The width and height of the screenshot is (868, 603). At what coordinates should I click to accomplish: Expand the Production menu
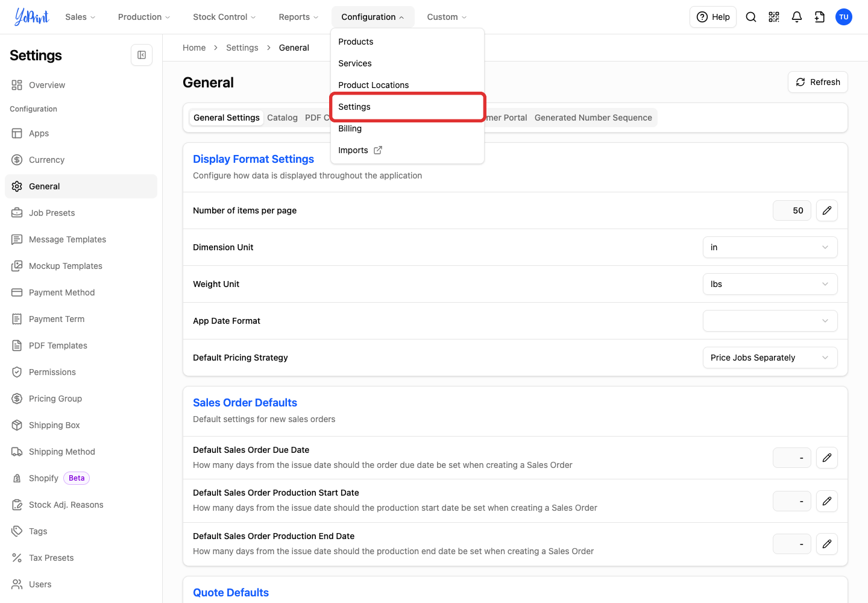point(144,17)
